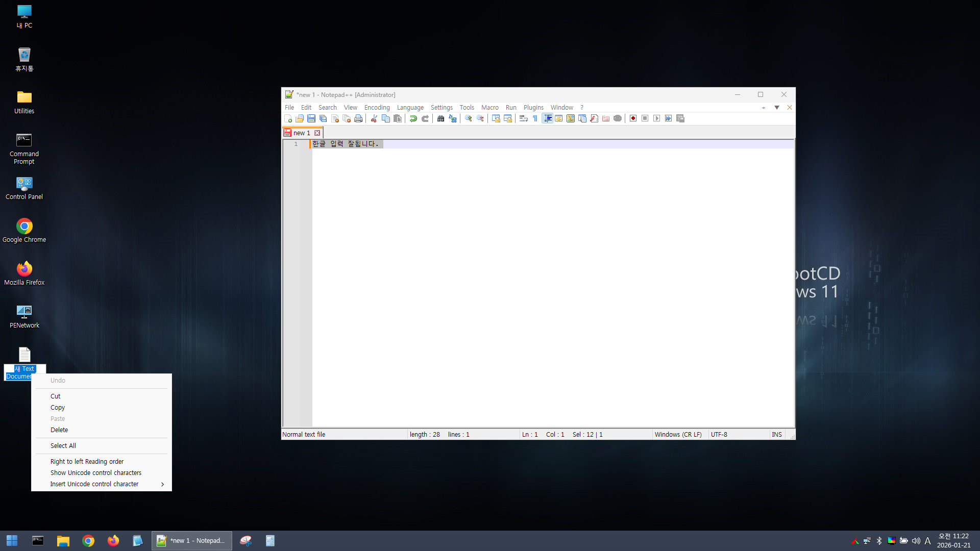Toggle word wrap in the toolbar

[523, 118]
